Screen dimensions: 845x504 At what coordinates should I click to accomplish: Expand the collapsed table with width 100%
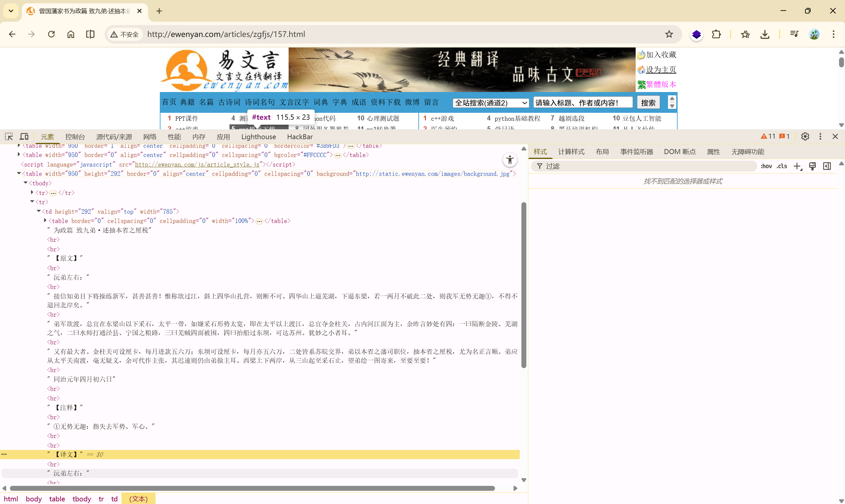(x=45, y=220)
